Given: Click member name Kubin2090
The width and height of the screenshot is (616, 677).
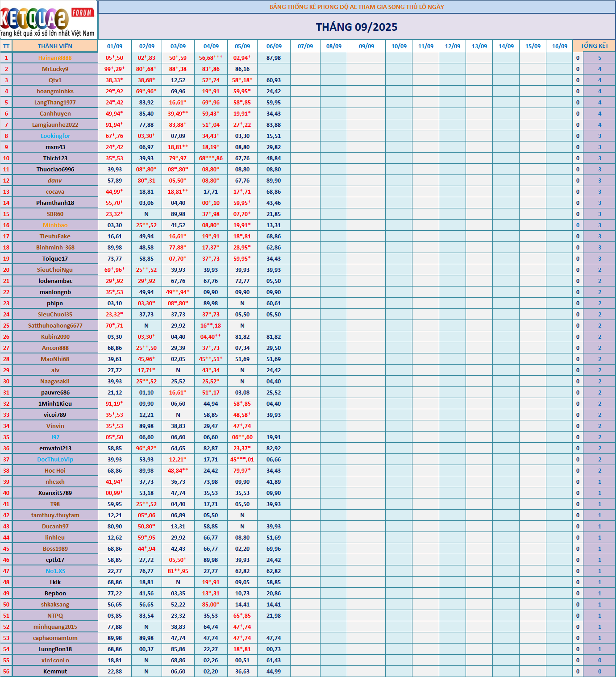Looking at the screenshot, I should pos(55,336).
